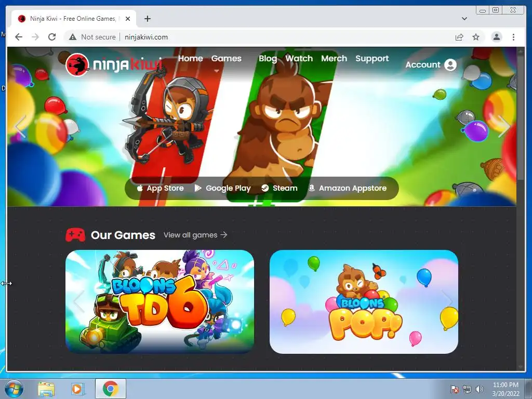This screenshot has height=399, width=532.
Task: Open the Amazon Appstore download link
Action: coord(348,188)
